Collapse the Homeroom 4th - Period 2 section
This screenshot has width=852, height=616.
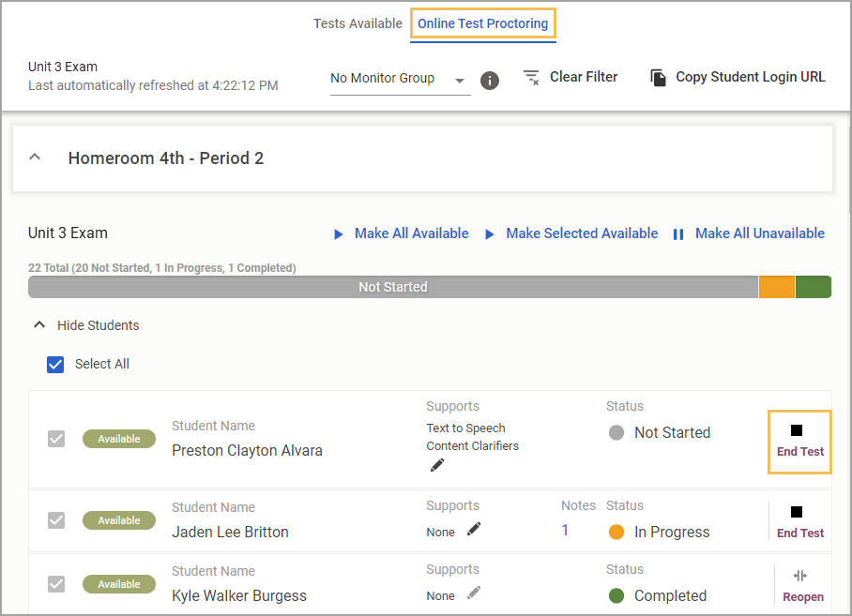(x=35, y=158)
